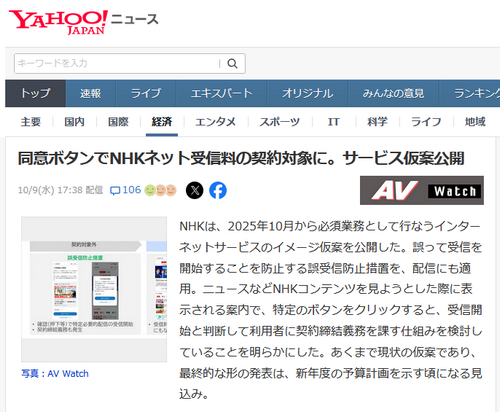Open the みんなの意見 navigation tab
Image resolution: width=500 pixels, height=412 pixels.
pyautogui.click(x=393, y=93)
